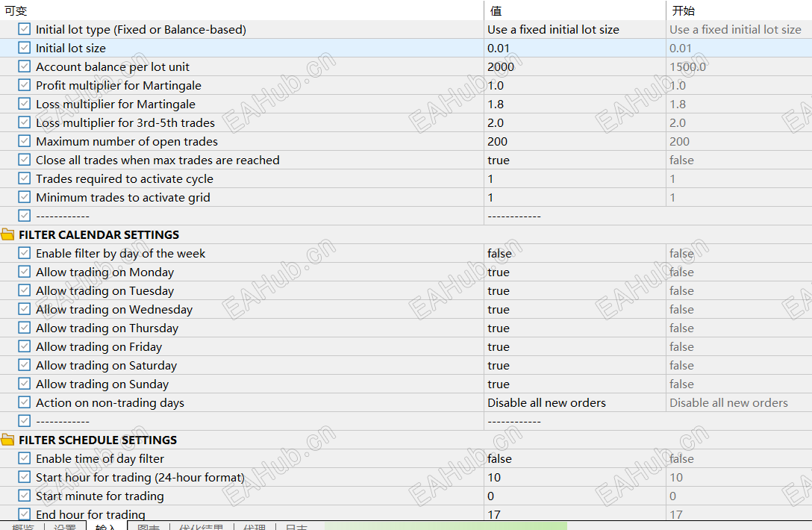Toggle Close all trades when max reached checkbox
Viewport: 812px width, 530px height.
pos(25,160)
